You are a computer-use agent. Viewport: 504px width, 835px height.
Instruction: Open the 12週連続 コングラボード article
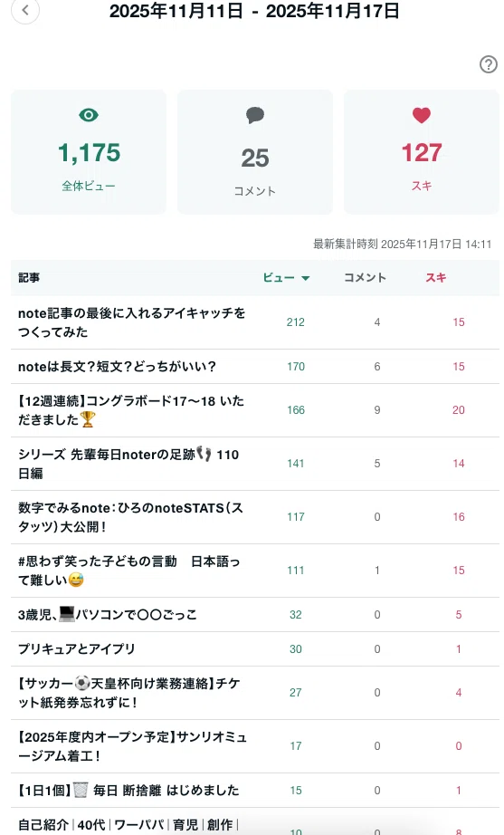[x=131, y=410]
